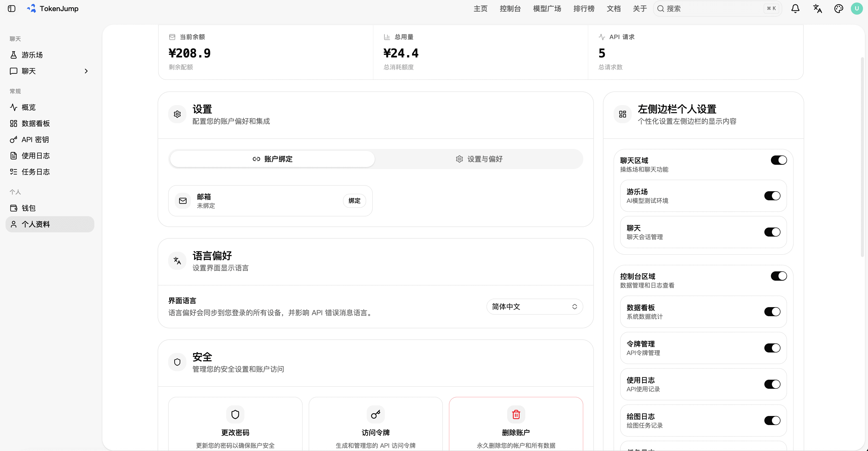Open the theme palette icon
This screenshot has width=868, height=451.
[x=839, y=8]
